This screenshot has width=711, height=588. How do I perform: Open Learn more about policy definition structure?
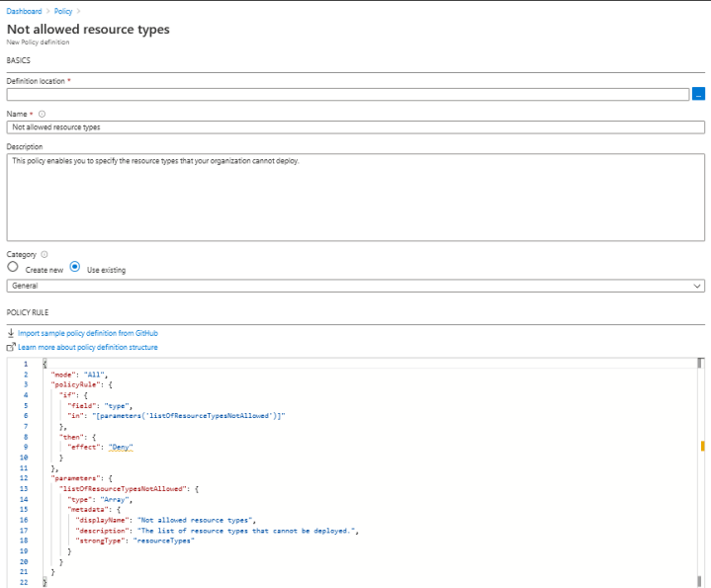87,347
